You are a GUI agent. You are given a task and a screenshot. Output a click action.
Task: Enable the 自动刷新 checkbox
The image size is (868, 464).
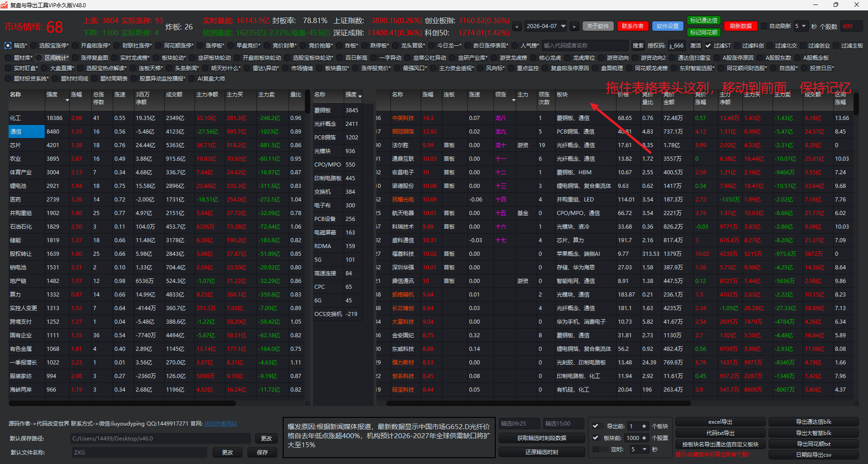click(x=764, y=26)
